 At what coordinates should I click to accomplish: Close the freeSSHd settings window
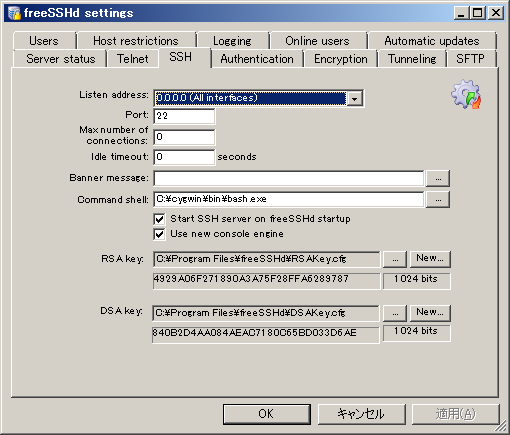tap(496, 13)
